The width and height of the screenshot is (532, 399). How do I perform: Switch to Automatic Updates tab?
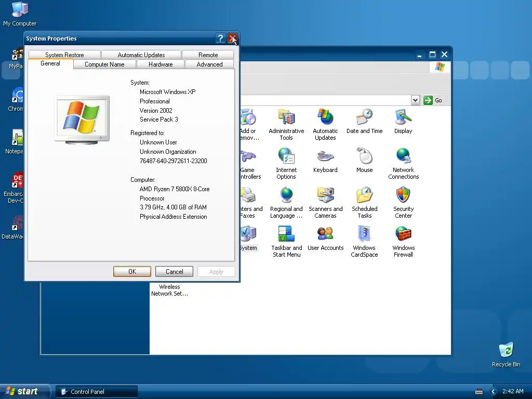[x=141, y=55]
